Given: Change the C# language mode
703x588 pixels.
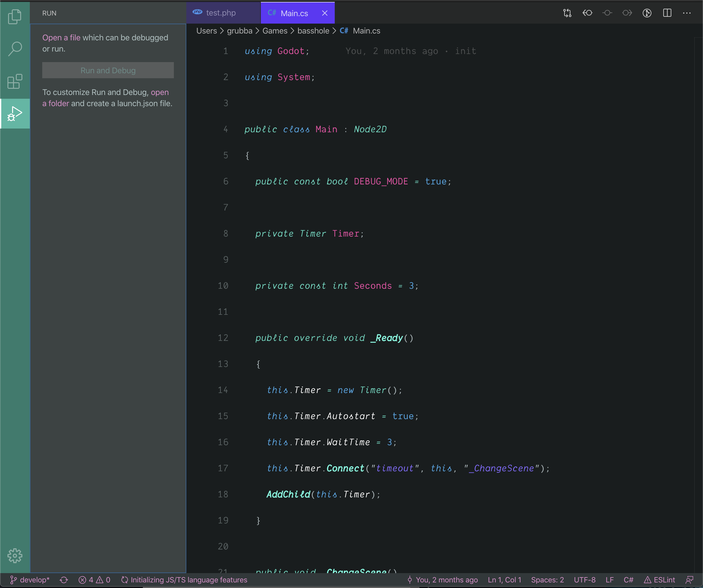Looking at the screenshot, I should tap(628, 580).
